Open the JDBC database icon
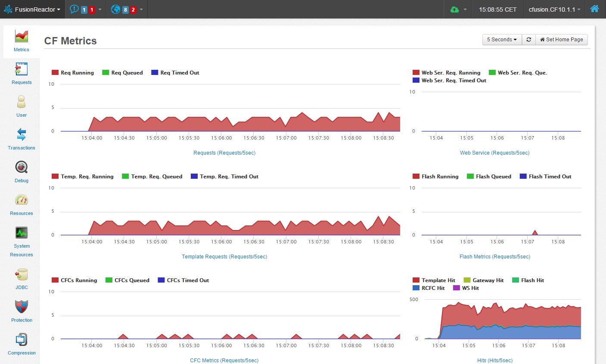 point(21,275)
